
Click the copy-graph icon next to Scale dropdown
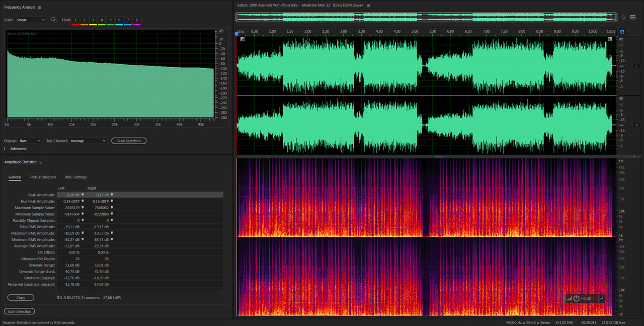[x=54, y=20]
